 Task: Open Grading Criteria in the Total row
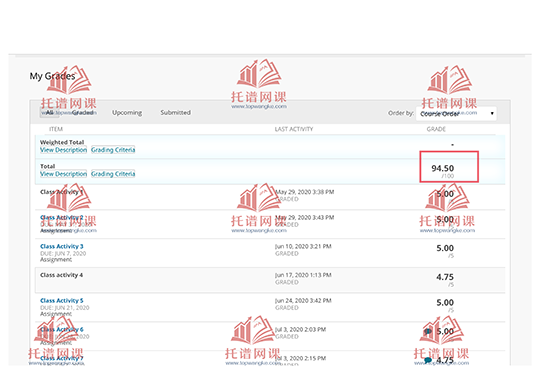113,174
